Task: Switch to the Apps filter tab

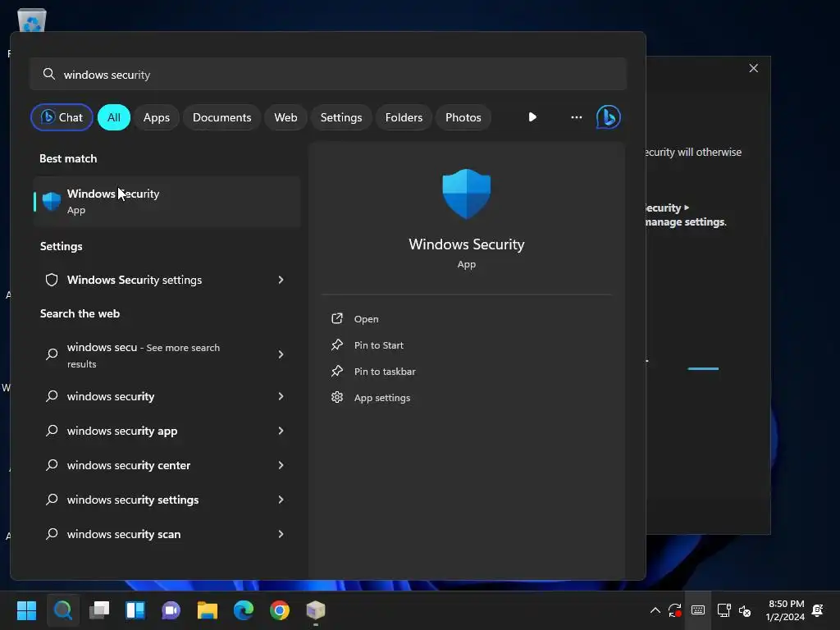Action: pos(157,117)
